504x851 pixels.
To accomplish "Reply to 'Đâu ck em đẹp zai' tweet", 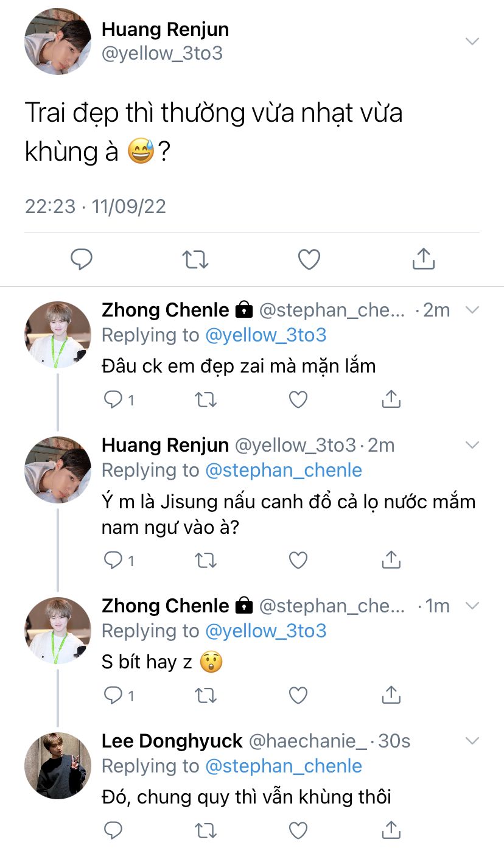I will [113, 399].
